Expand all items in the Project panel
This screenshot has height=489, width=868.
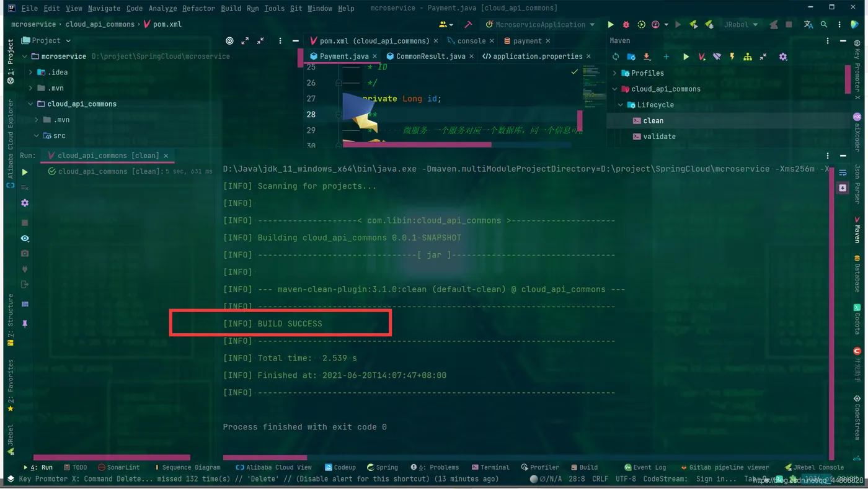pos(245,41)
